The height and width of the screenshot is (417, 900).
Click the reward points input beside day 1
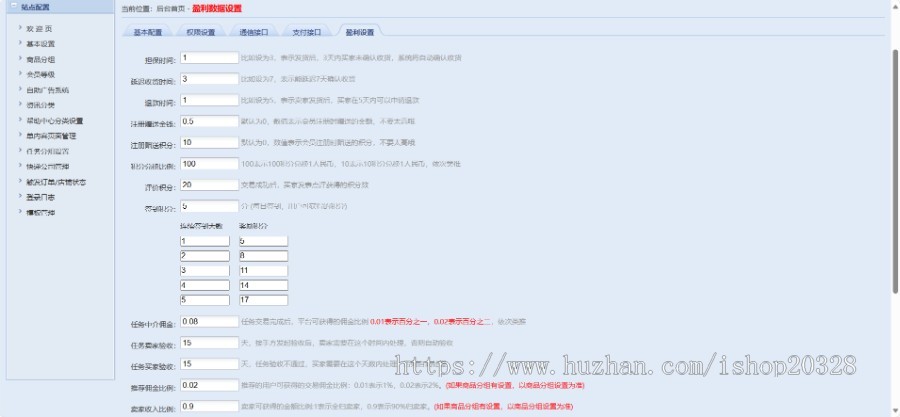point(263,241)
